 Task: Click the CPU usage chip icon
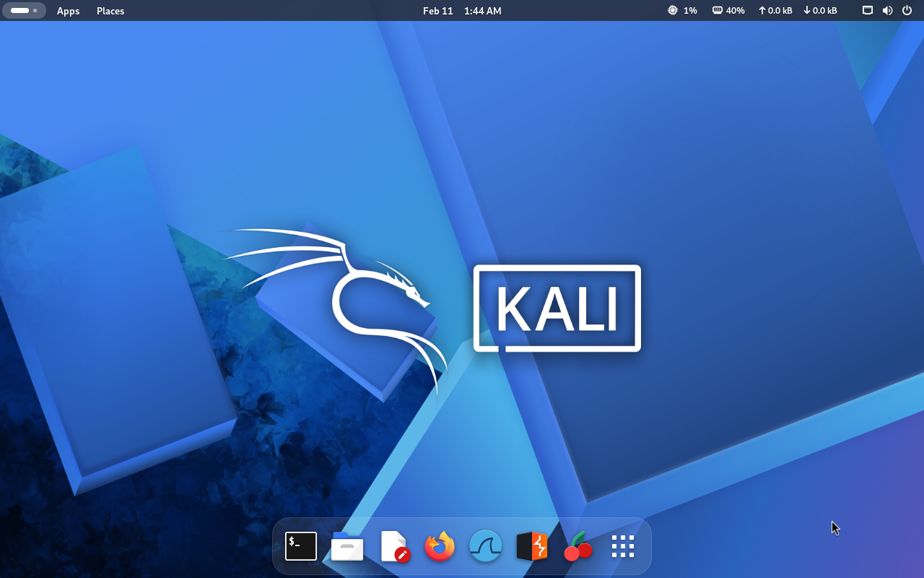point(673,11)
